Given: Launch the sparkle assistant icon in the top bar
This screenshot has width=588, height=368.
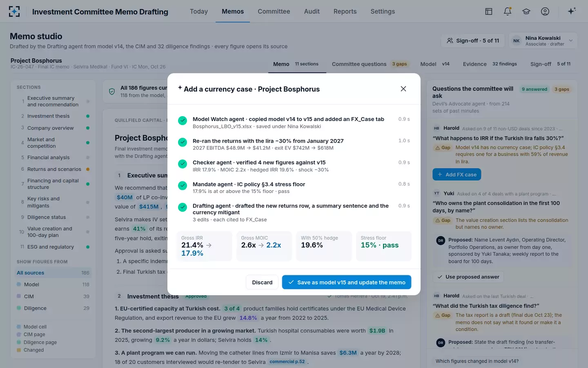Looking at the screenshot, I should [572, 11].
